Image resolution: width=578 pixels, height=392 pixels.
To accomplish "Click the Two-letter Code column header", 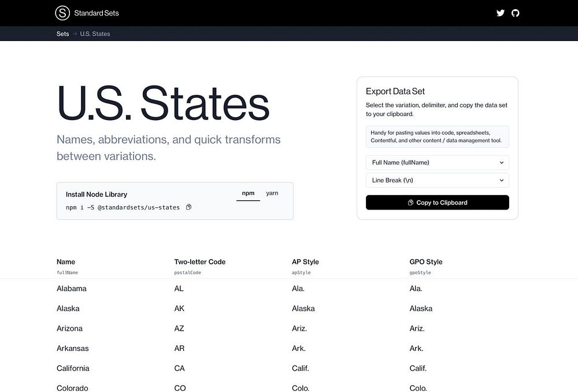I will coord(200,262).
